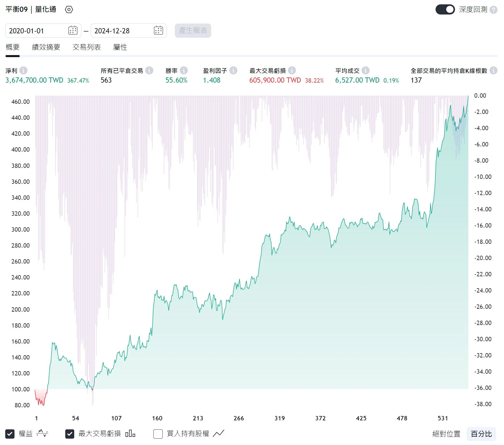Click drawdown percent 38.22%
This screenshot has width=504, height=445.
pyautogui.click(x=314, y=81)
